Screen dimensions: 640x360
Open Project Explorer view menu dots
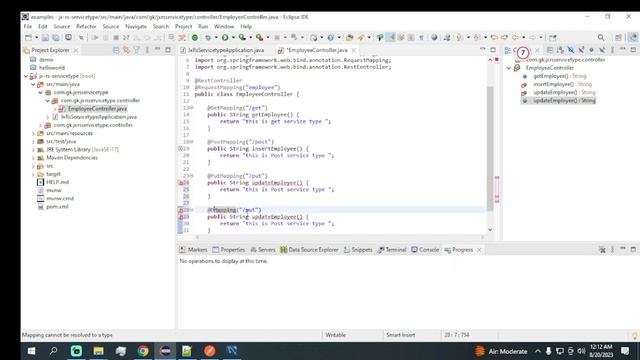click(147, 50)
